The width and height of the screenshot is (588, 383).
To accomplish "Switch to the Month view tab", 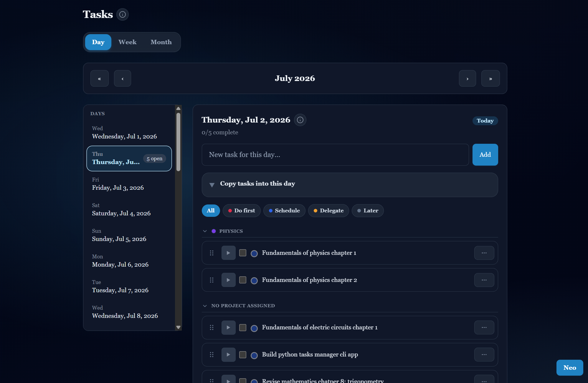I will pos(161,42).
